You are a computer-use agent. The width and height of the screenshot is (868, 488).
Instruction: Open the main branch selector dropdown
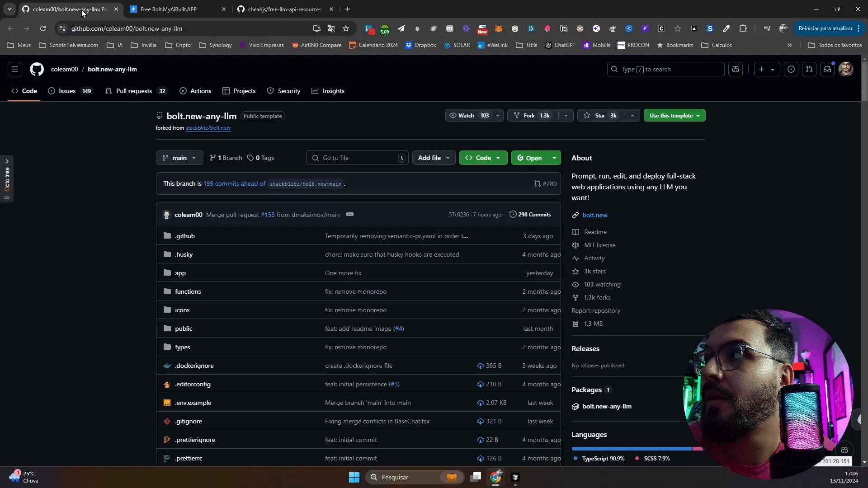point(179,158)
